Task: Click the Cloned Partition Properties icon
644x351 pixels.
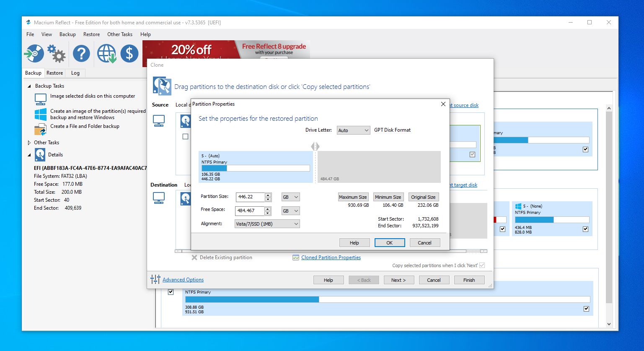Action: coord(296,257)
